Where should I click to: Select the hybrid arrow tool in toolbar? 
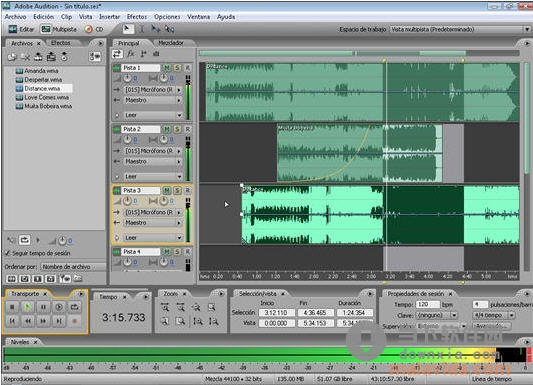pyautogui.click(x=128, y=29)
